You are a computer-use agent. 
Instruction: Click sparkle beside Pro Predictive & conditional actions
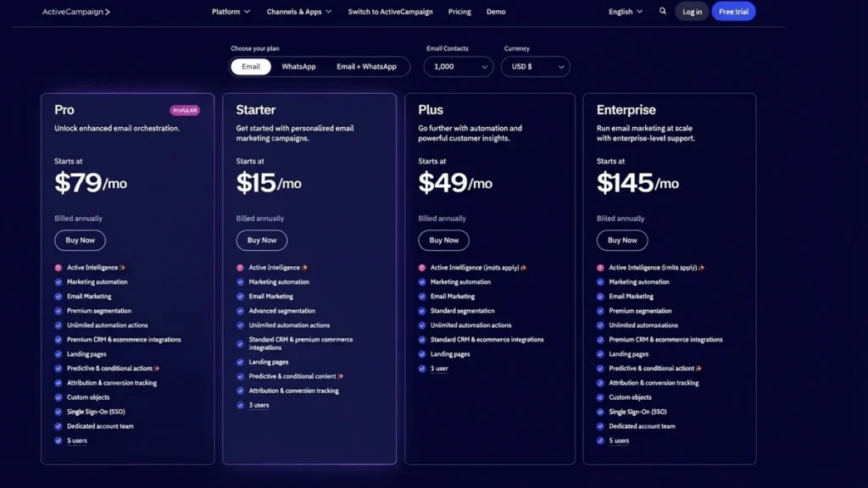157,369
